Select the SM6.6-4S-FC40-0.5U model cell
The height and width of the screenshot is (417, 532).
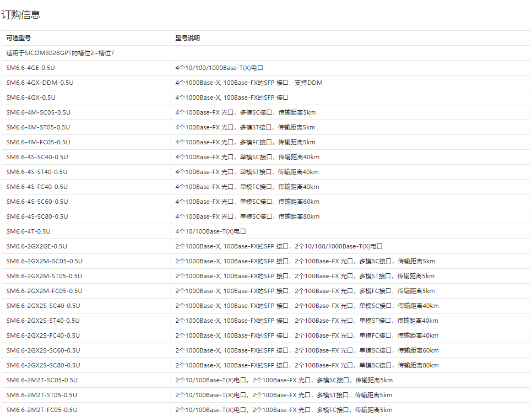click(x=37, y=187)
